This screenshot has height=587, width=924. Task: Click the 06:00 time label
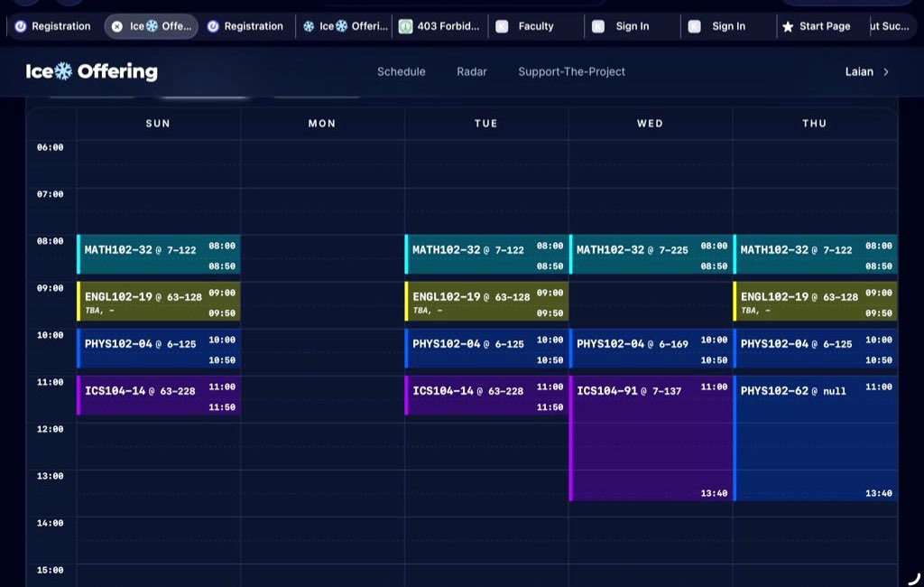click(x=51, y=147)
